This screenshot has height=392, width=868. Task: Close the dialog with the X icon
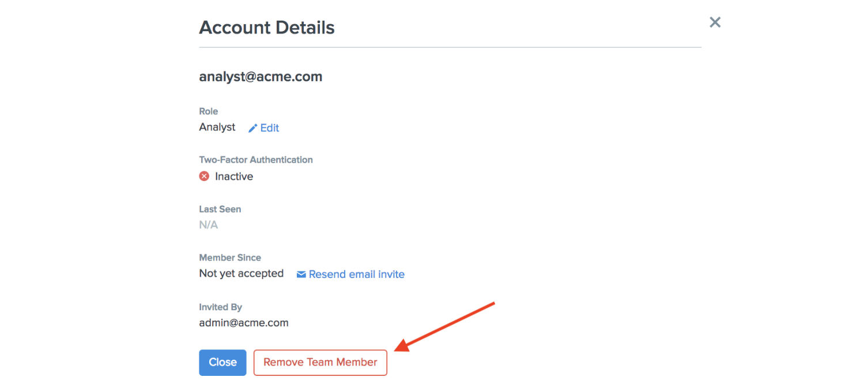(x=715, y=22)
